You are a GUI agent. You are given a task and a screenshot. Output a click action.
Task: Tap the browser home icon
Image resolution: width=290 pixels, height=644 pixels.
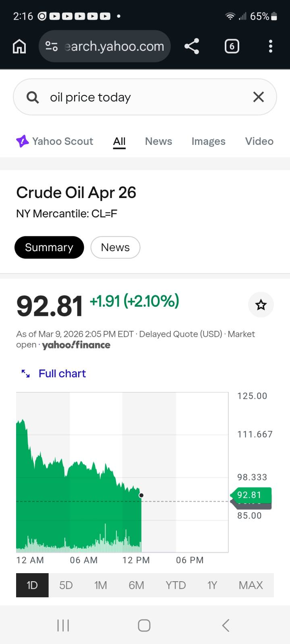click(19, 46)
